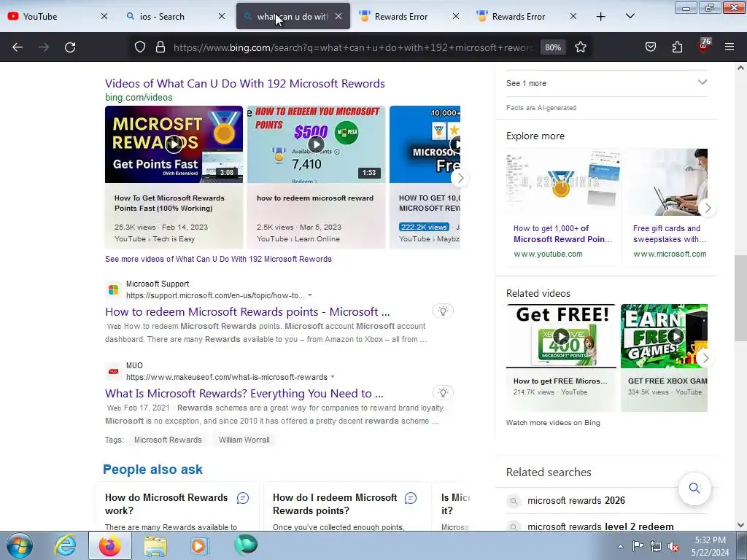Viewport: 747px width, 560px height.
Task: Select the William Worrall tag
Action: [244, 440]
